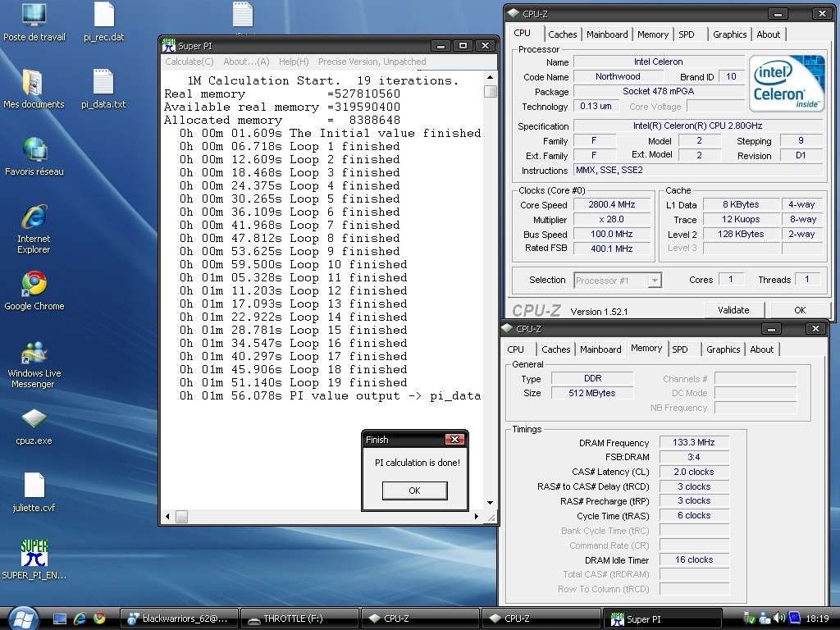Click the Windows Start orb
Viewport: 840px width, 630px height.
click(22, 619)
